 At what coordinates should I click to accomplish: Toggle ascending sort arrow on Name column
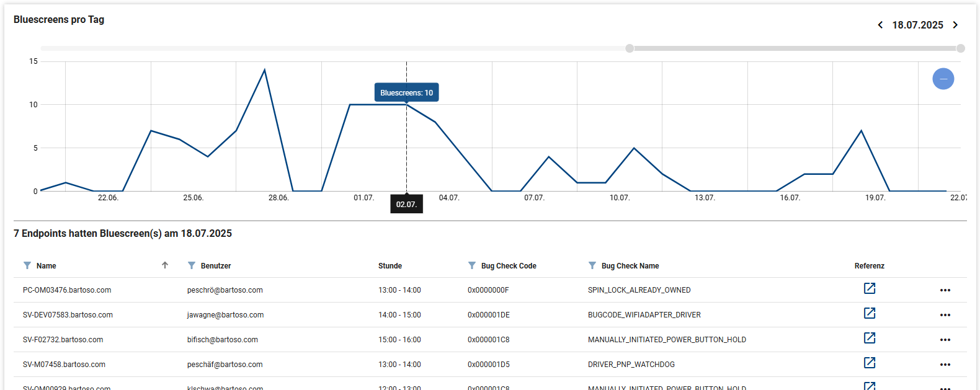point(165,265)
